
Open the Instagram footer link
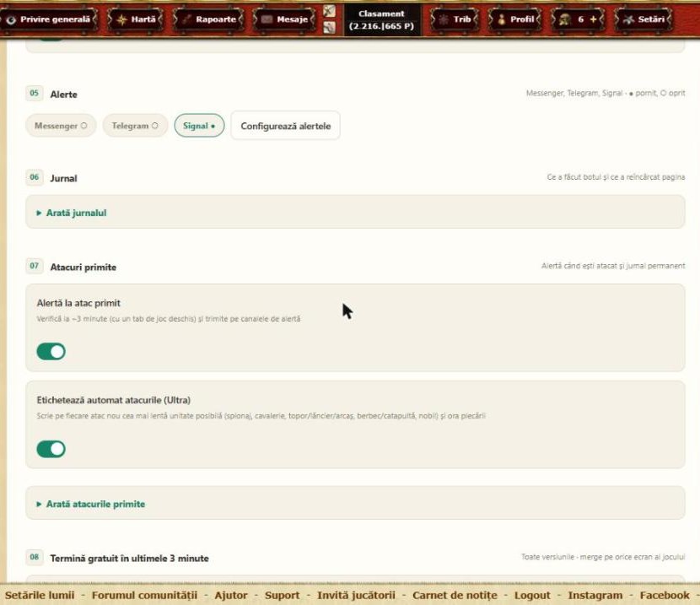tap(595, 595)
